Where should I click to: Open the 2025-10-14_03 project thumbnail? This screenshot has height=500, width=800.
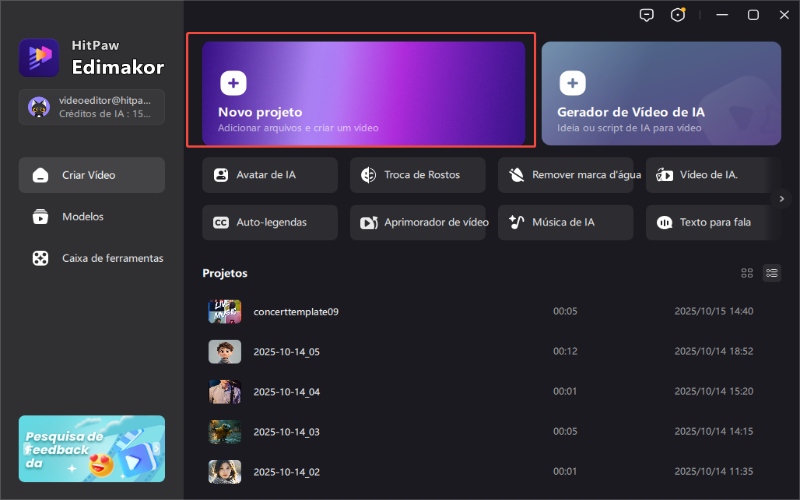point(224,432)
